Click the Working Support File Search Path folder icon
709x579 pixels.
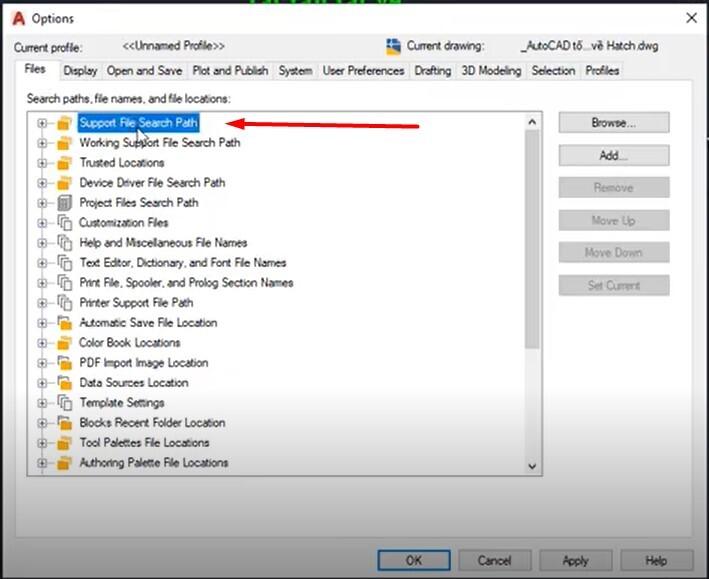point(64,143)
